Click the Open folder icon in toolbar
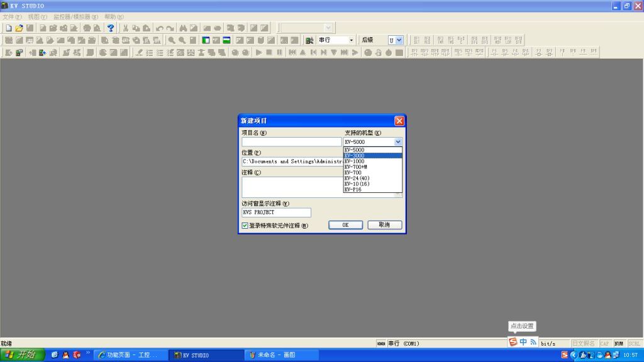This screenshot has width=644, height=362. click(x=19, y=28)
